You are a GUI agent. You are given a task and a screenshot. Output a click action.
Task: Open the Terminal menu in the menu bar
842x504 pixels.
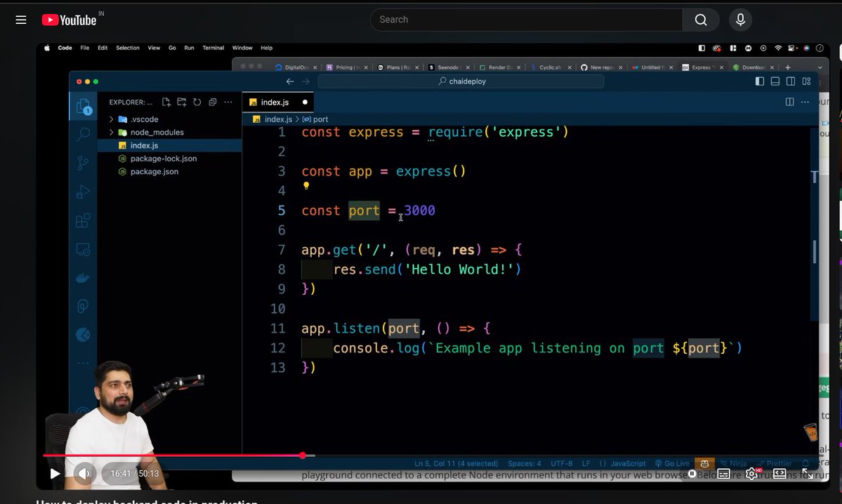[x=213, y=48]
